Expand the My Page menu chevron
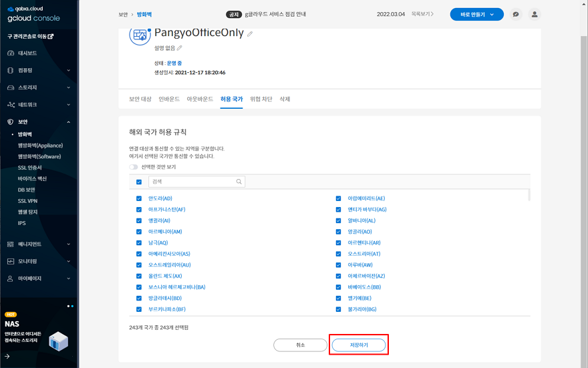The height and width of the screenshot is (368, 588). [x=69, y=279]
